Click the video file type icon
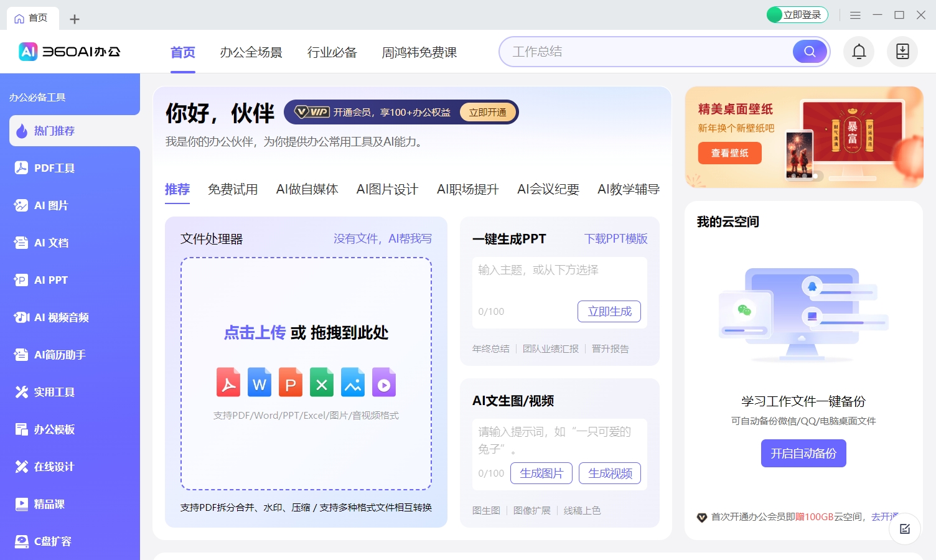 [384, 382]
